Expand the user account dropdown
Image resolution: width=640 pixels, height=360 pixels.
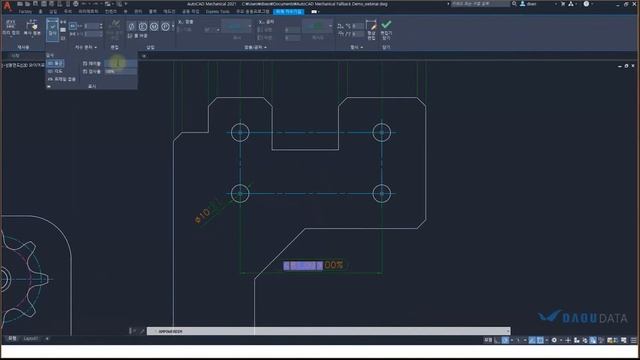click(556, 4)
